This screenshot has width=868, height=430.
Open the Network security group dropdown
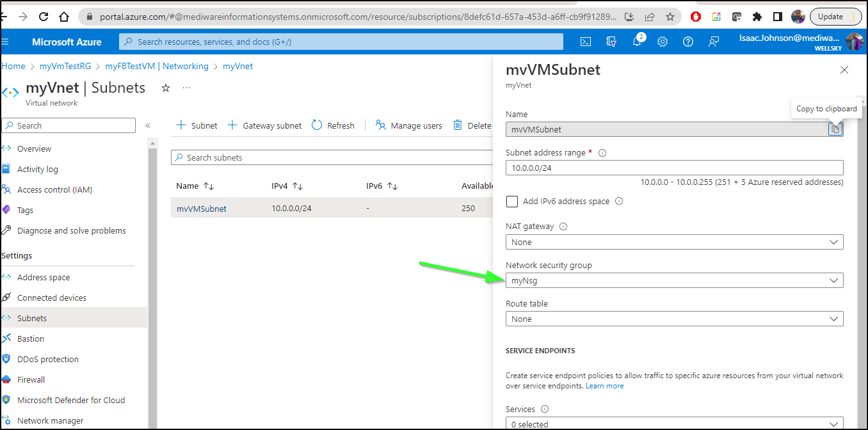point(675,280)
